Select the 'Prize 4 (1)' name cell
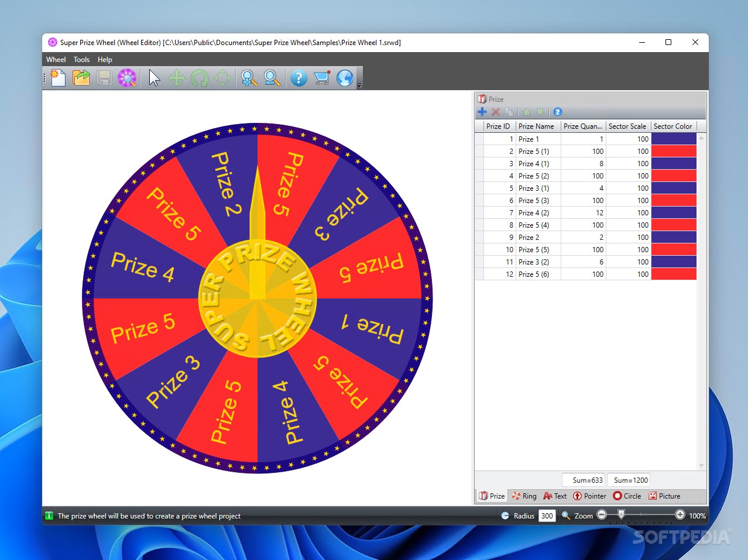 (538, 164)
